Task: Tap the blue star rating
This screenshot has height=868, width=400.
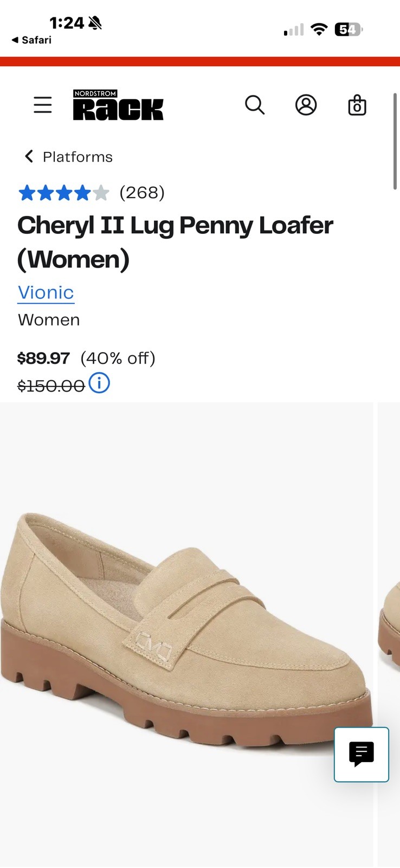Action: click(x=64, y=193)
